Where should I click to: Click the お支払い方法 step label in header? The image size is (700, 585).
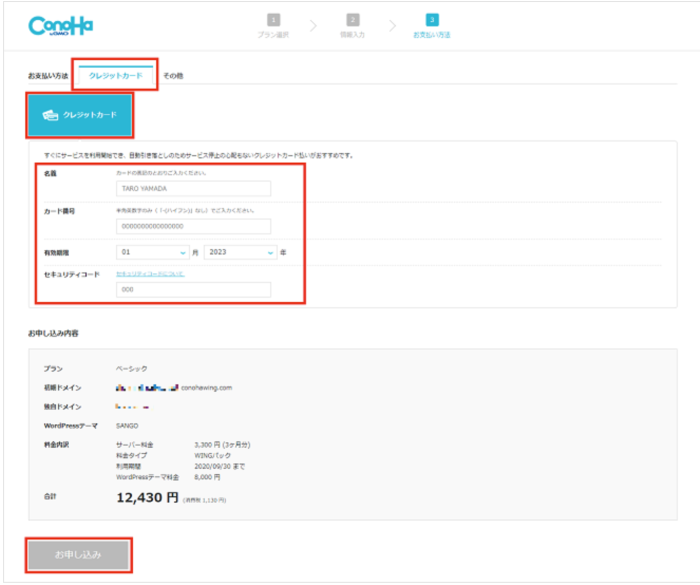(x=432, y=35)
